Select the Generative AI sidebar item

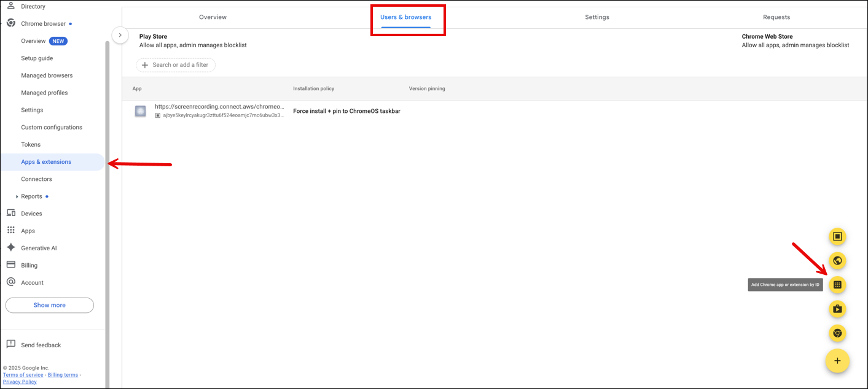(x=41, y=247)
